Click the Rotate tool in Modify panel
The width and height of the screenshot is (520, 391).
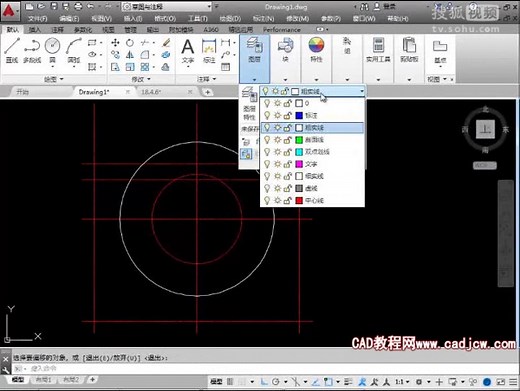pos(130,43)
